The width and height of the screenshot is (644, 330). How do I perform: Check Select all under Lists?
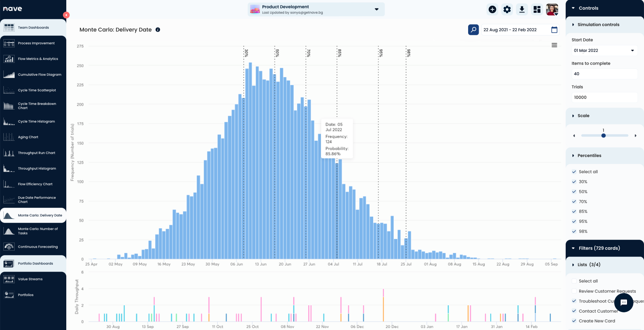coord(574,281)
